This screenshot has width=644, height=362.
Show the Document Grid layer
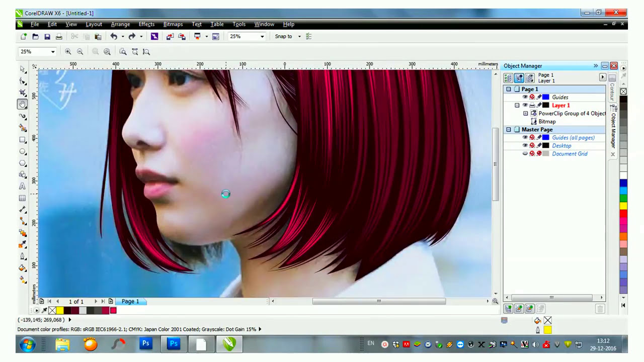tap(525, 153)
